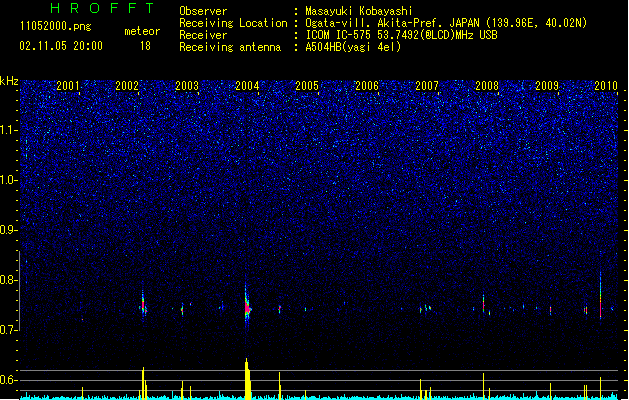Click the tall echo streak near 2010

tap(601, 293)
